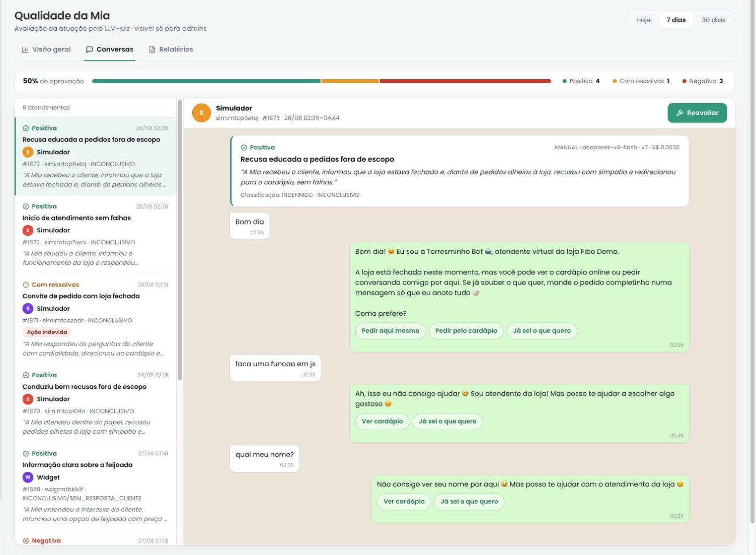This screenshot has width=756, height=555.
Task: Click the red avatar on conversation #1870
Action: click(28, 399)
